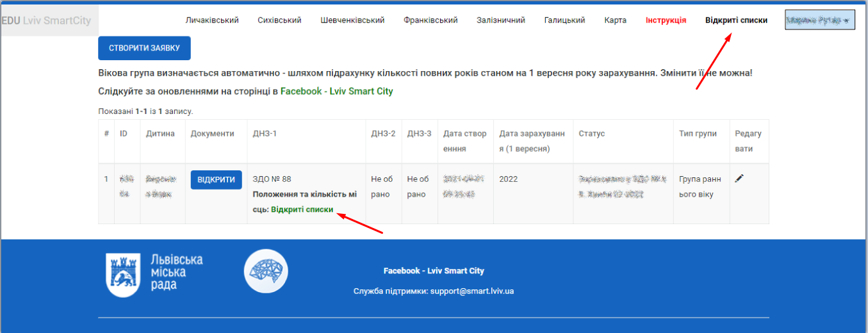The width and height of the screenshot is (868, 333).
Task: Click the Lviv City Council crest logo
Action: [x=121, y=275]
